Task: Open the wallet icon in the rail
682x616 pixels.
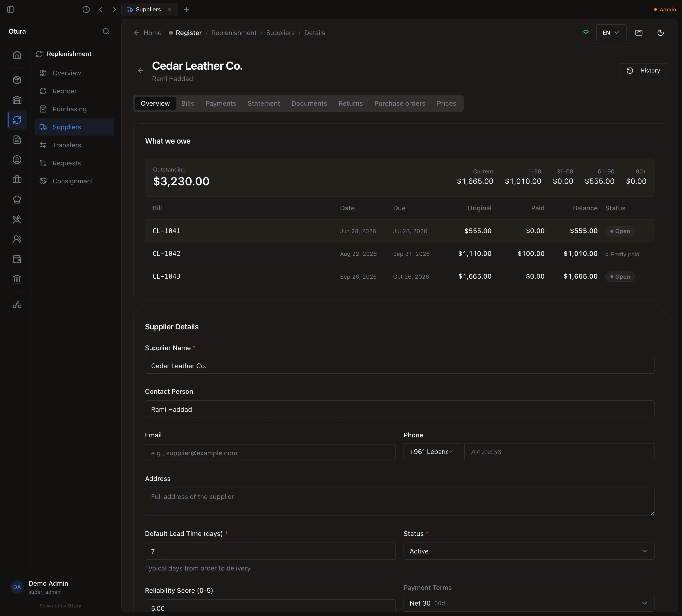Action: (x=17, y=259)
